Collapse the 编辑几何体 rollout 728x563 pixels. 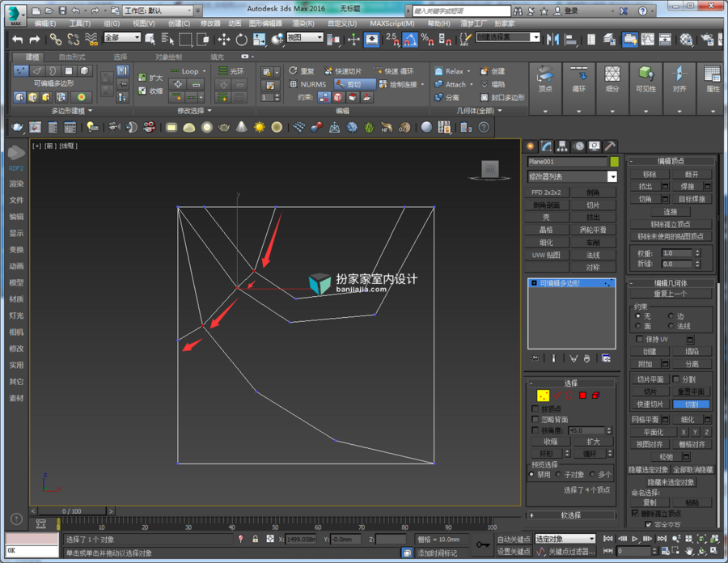671,283
